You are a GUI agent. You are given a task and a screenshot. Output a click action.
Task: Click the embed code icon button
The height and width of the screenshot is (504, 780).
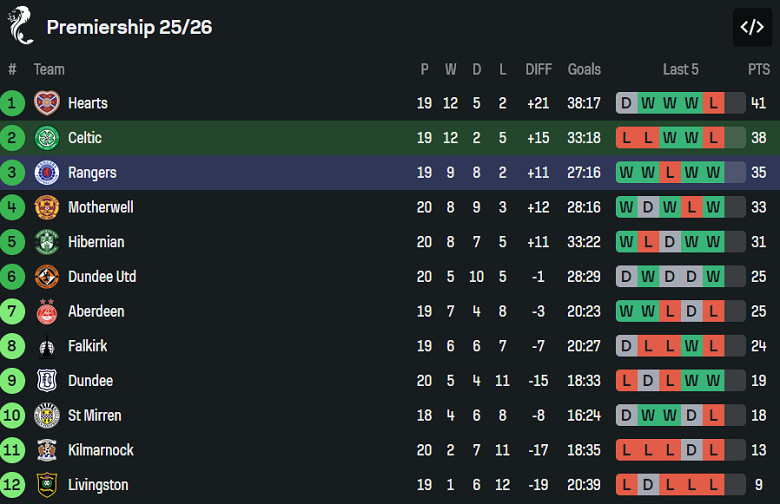pos(752,28)
